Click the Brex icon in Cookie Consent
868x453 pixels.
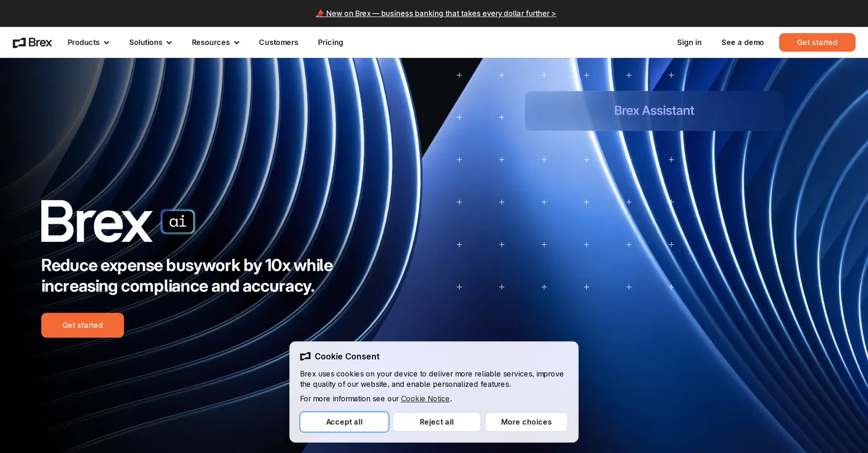305,356
